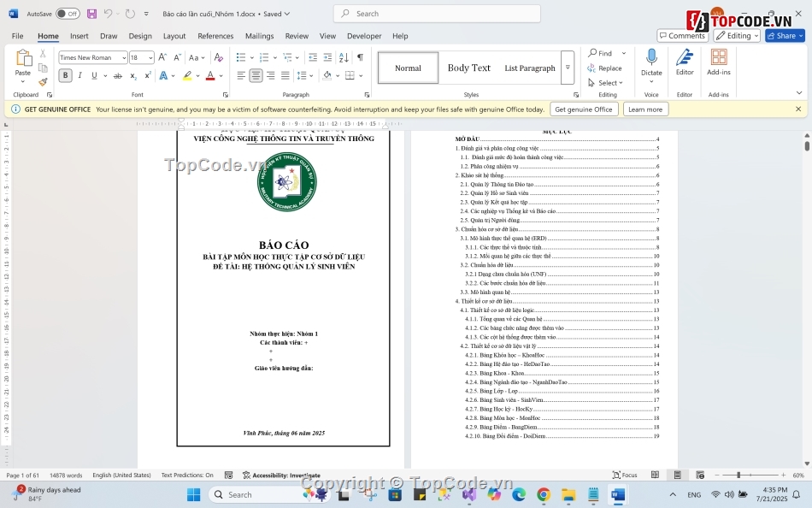The width and height of the screenshot is (812, 508).
Task: Toggle Italic formatting
Action: pyautogui.click(x=80, y=75)
